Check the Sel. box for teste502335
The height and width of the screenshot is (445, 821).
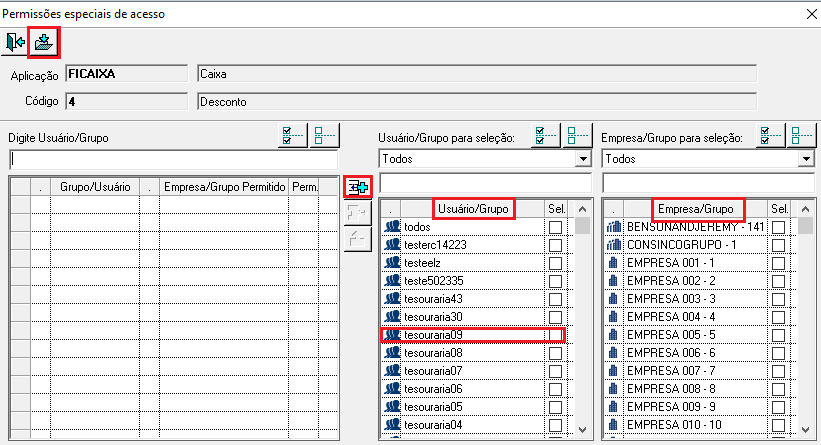coord(556,281)
